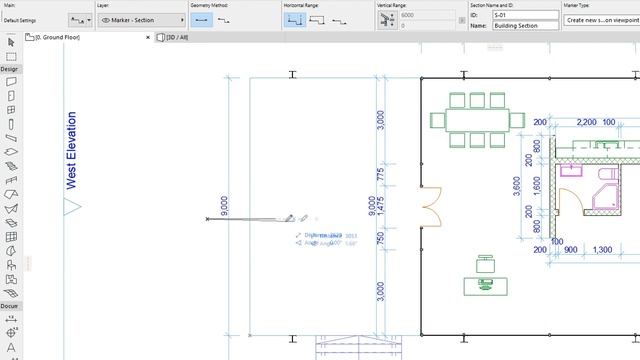The width and height of the screenshot is (640, 360).
Task: Select infinite horizontal range option
Action: (x=295, y=20)
